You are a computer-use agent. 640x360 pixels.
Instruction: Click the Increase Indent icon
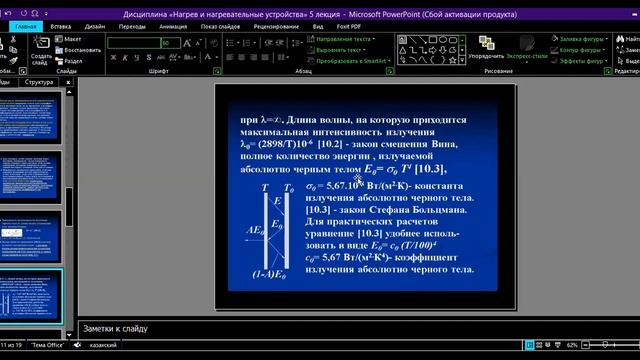click(x=280, y=43)
